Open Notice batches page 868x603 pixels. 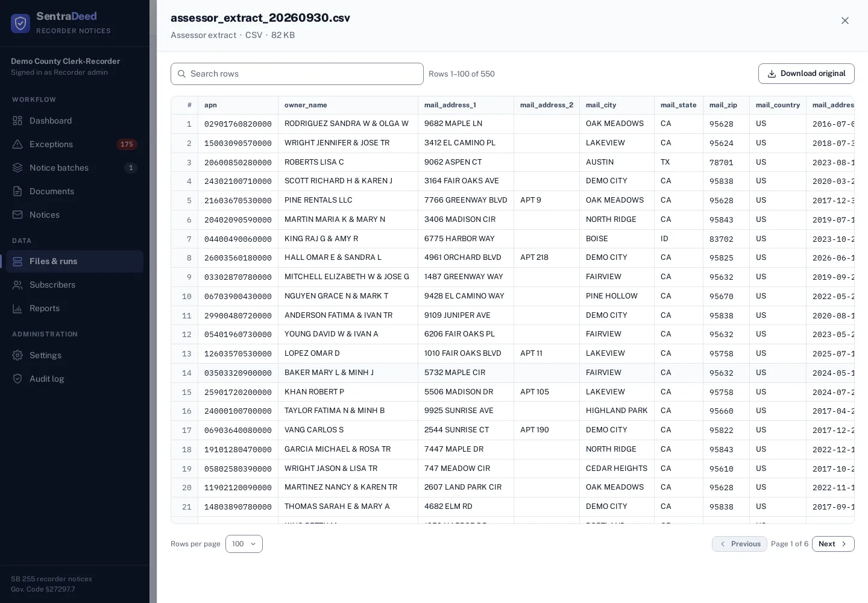75,168
